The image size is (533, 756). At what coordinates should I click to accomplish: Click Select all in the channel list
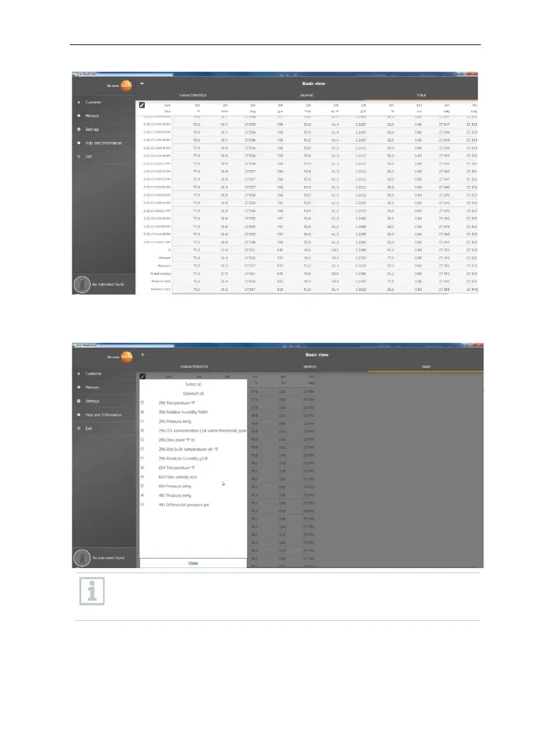click(x=193, y=384)
